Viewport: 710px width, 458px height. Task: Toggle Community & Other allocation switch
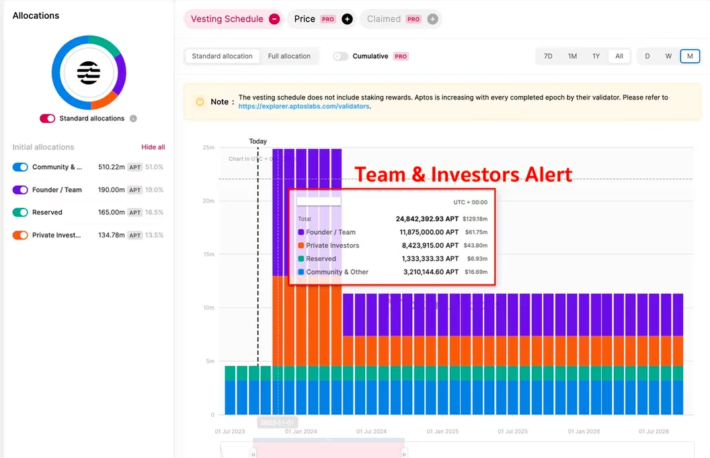point(20,167)
